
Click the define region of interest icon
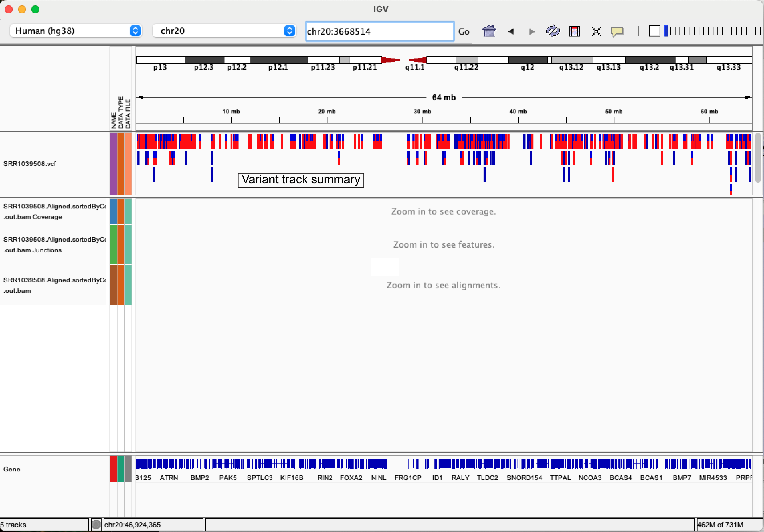(574, 31)
